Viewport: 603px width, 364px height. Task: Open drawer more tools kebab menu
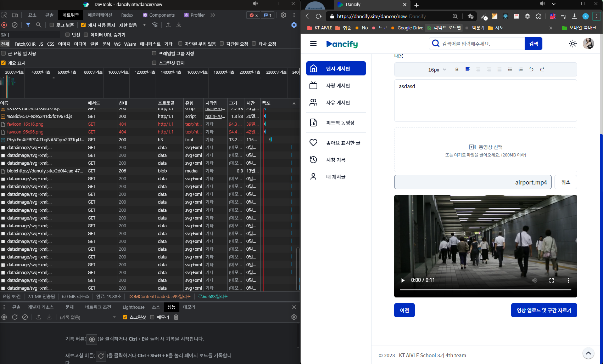click(4, 307)
